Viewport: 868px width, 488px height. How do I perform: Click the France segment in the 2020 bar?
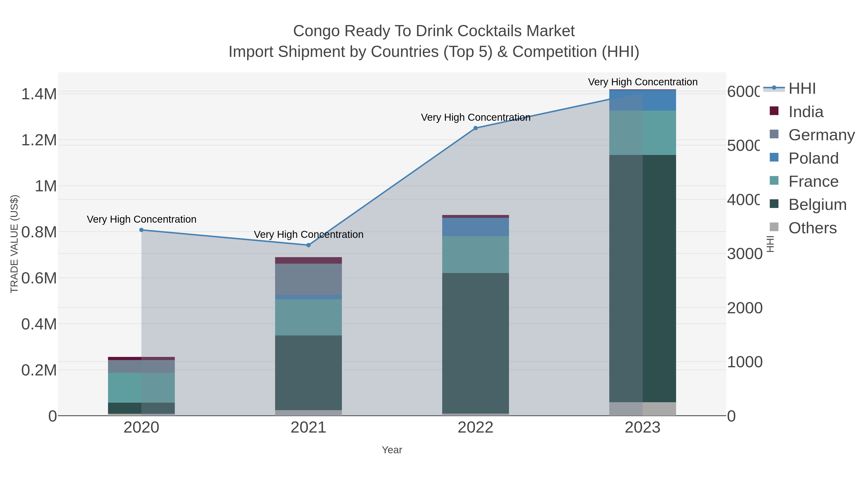pyautogui.click(x=141, y=388)
